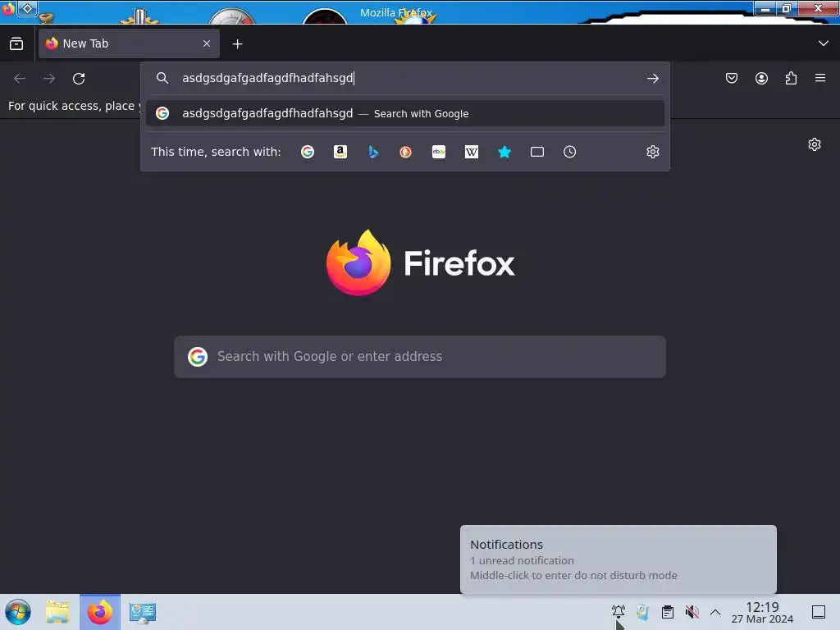Open Save to Pocket button

click(731, 78)
